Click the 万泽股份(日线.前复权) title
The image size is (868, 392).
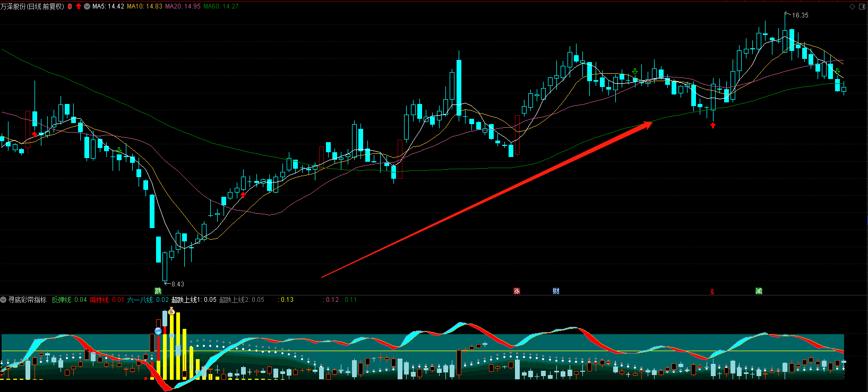click(x=32, y=6)
